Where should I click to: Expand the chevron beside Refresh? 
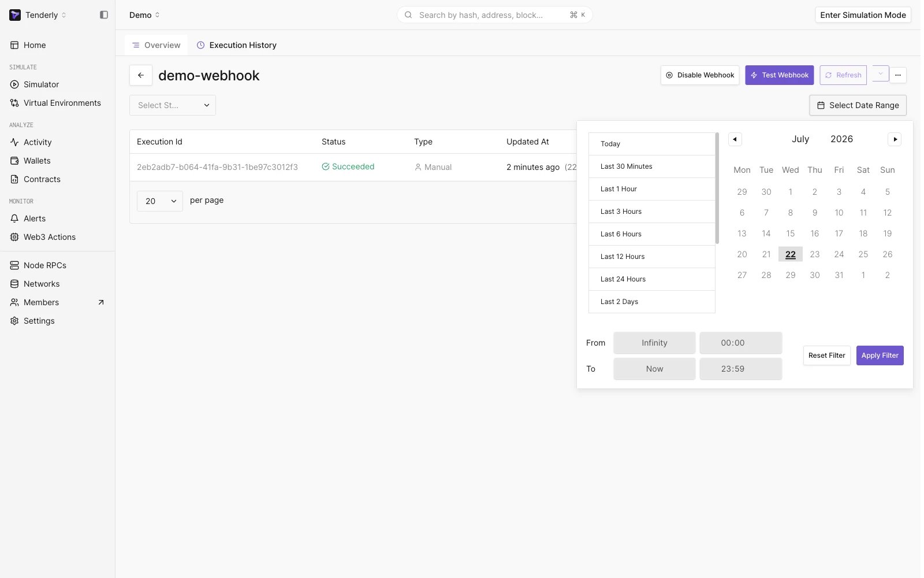click(x=880, y=73)
